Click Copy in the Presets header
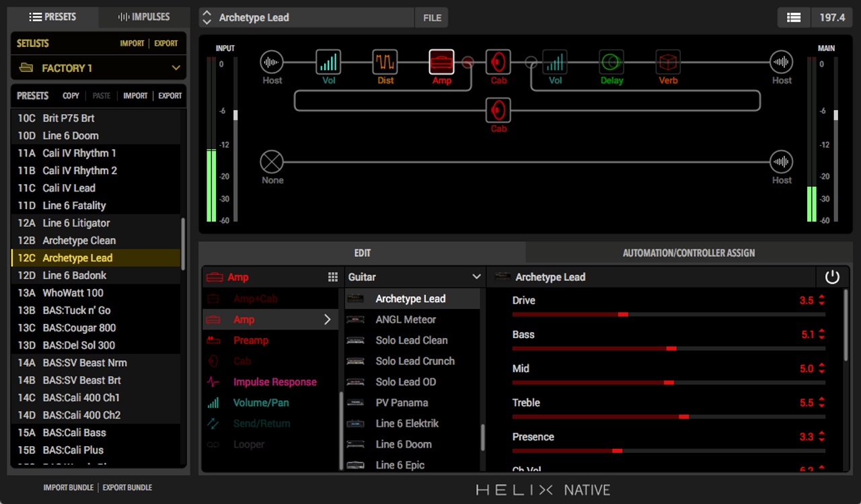Image resolution: width=861 pixels, height=504 pixels. pyautogui.click(x=71, y=95)
